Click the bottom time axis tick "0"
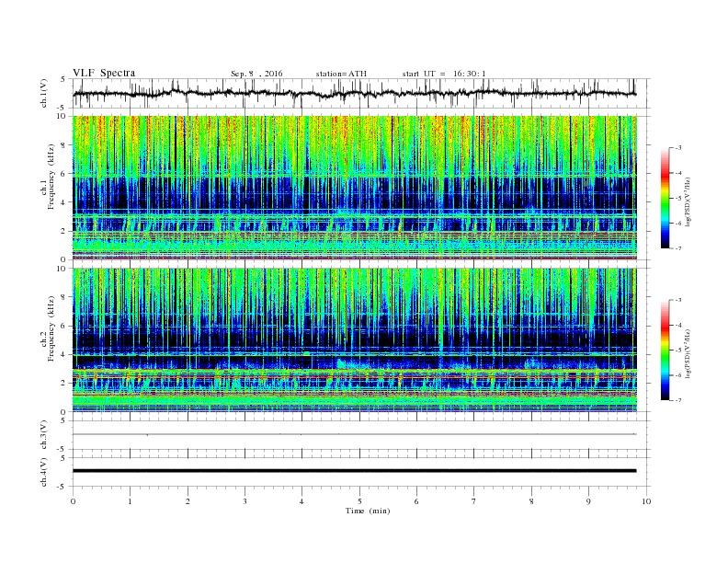 coord(73,501)
